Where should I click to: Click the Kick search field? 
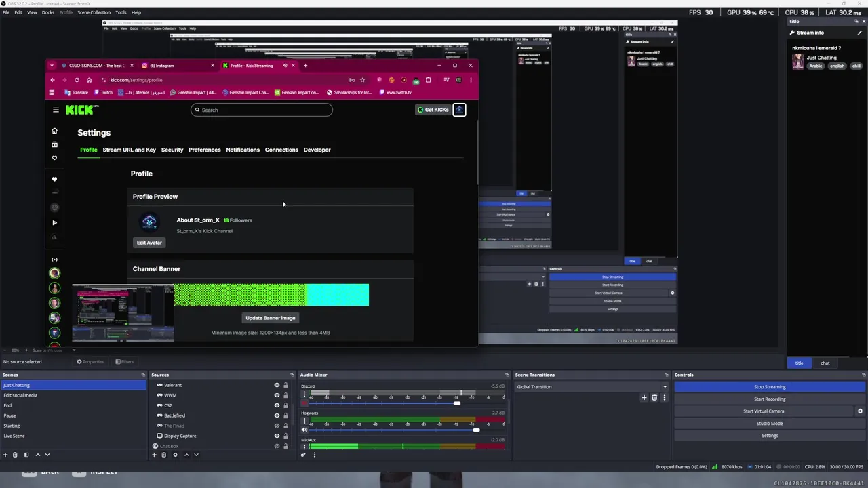262,110
